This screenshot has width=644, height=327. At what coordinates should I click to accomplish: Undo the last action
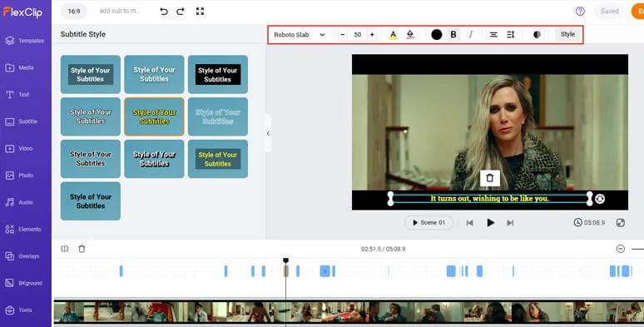pyautogui.click(x=164, y=12)
